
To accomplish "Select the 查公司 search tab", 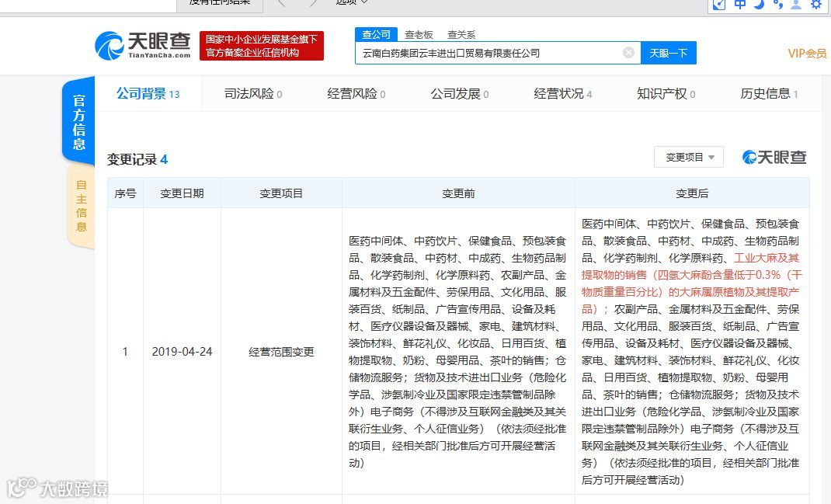I will [x=376, y=34].
